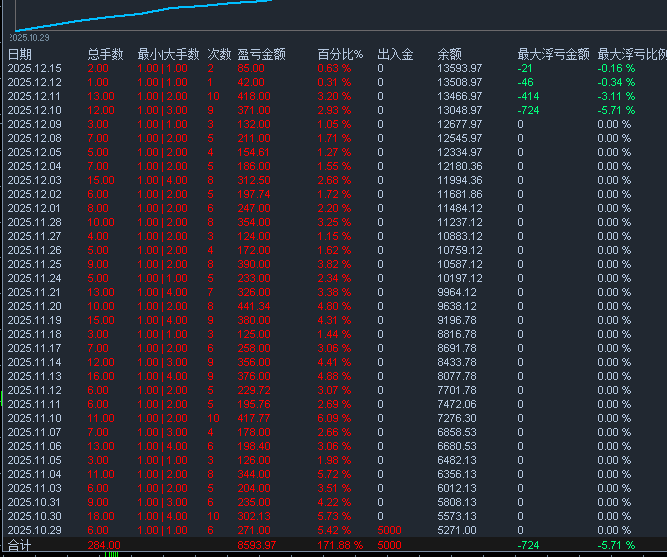667x557 pixels.
Task: Click the 日期 column header
Action: tap(19, 54)
